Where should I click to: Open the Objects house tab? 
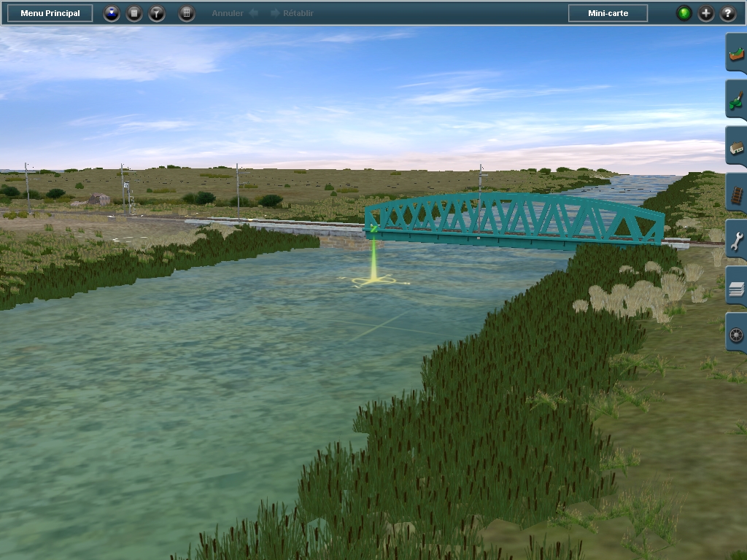pos(737,146)
